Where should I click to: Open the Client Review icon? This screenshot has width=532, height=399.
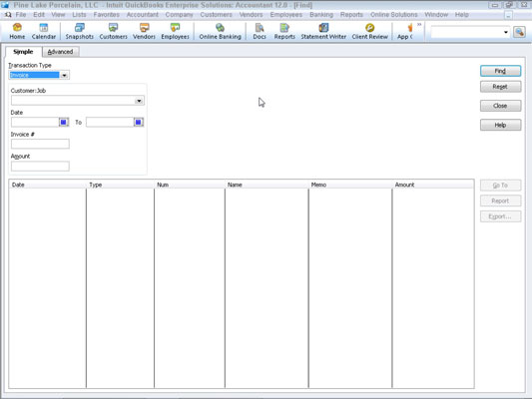(x=370, y=31)
